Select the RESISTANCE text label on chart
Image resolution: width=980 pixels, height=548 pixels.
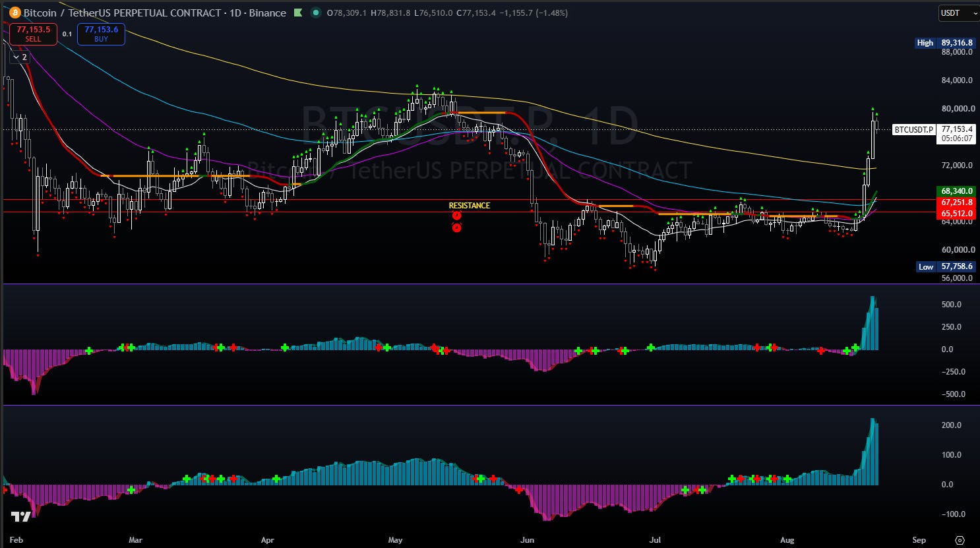point(470,206)
